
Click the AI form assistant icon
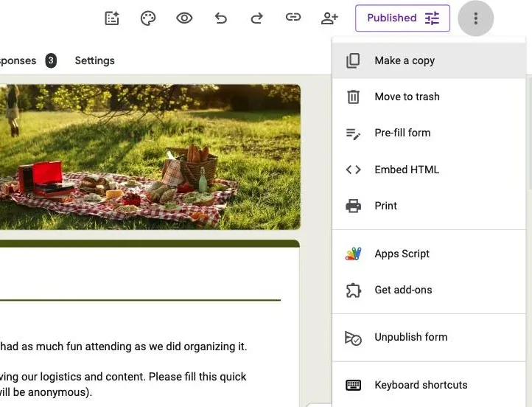click(x=112, y=18)
